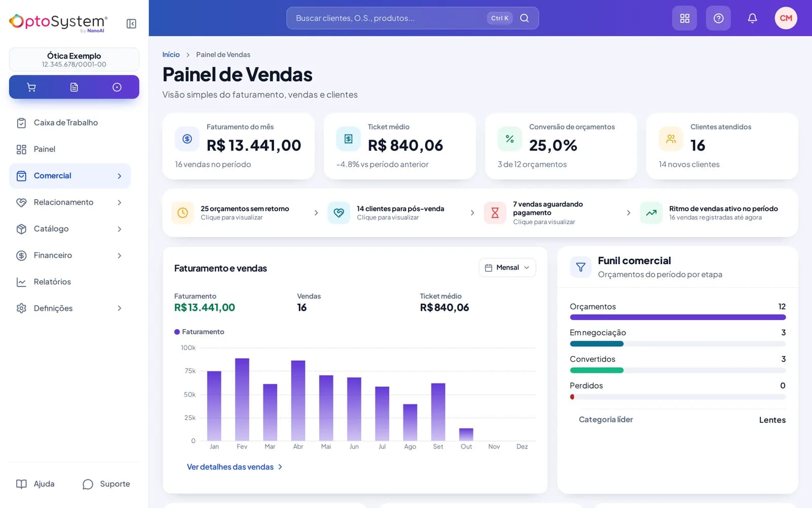Open arrow next to 14 clientes para pós-venda

[472, 213]
